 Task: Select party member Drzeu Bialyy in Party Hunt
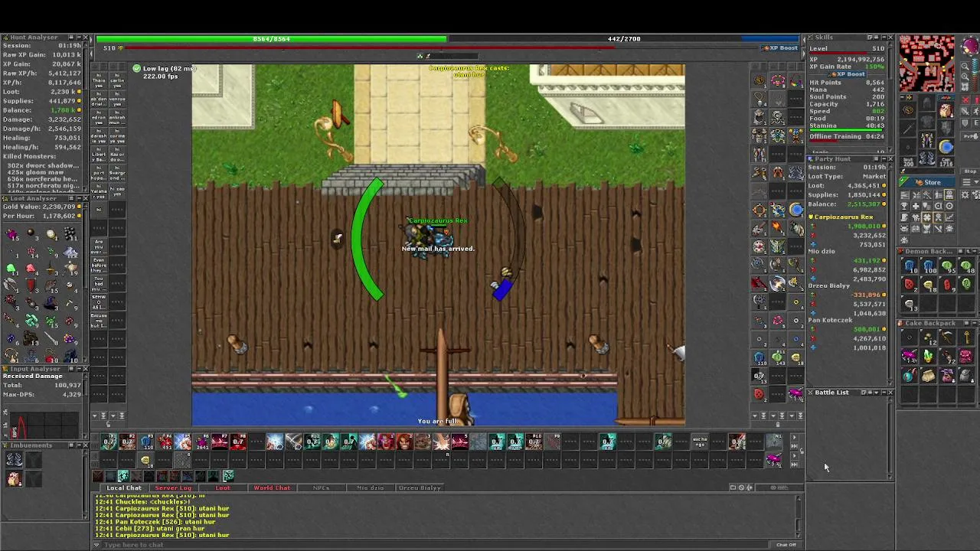click(x=828, y=285)
